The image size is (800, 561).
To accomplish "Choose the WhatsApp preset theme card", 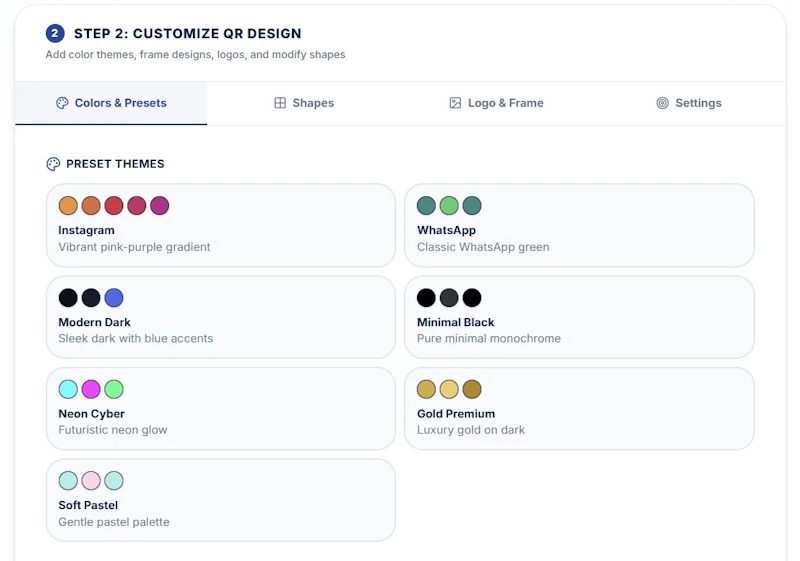I will 579,225.
